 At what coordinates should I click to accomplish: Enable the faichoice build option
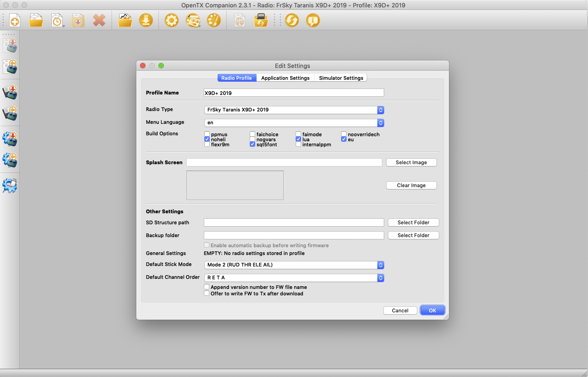tap(252, 134)
